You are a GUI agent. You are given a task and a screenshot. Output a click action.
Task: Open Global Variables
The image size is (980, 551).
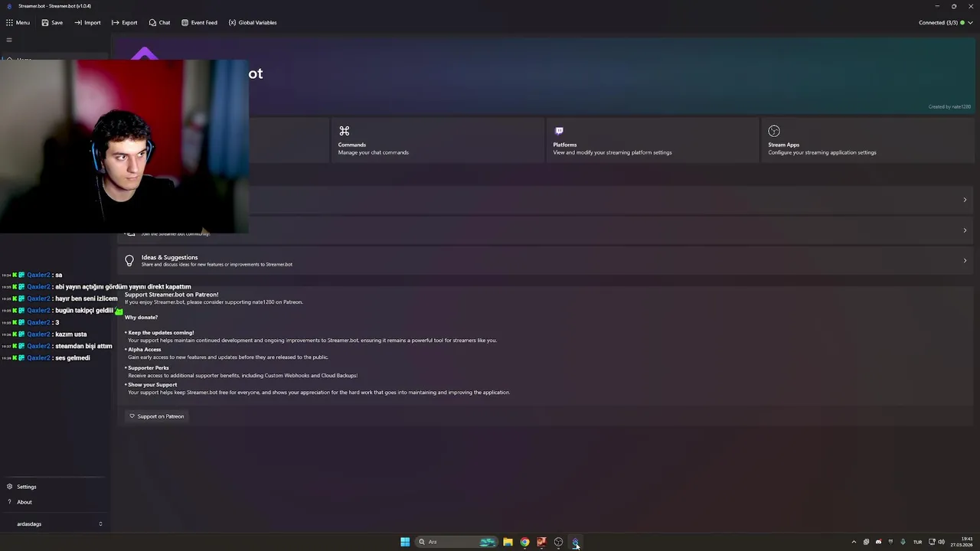pos(253,22)
